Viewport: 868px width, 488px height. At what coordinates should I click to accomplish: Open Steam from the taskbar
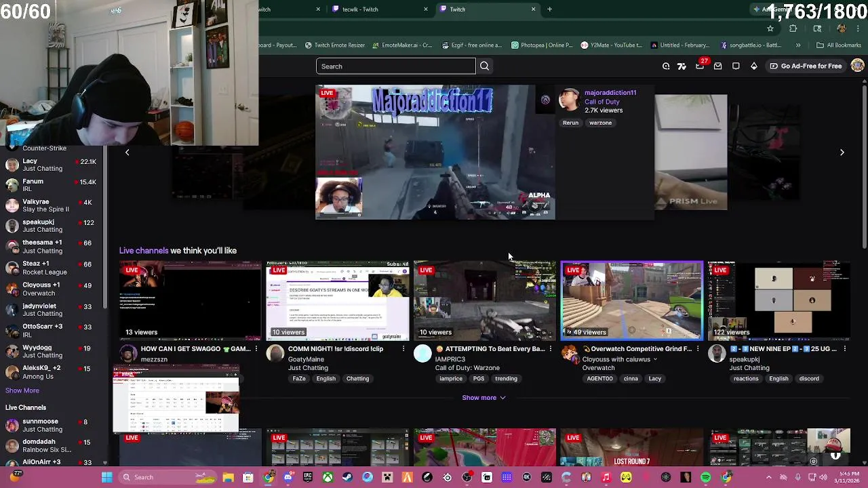tap(347, 477)
